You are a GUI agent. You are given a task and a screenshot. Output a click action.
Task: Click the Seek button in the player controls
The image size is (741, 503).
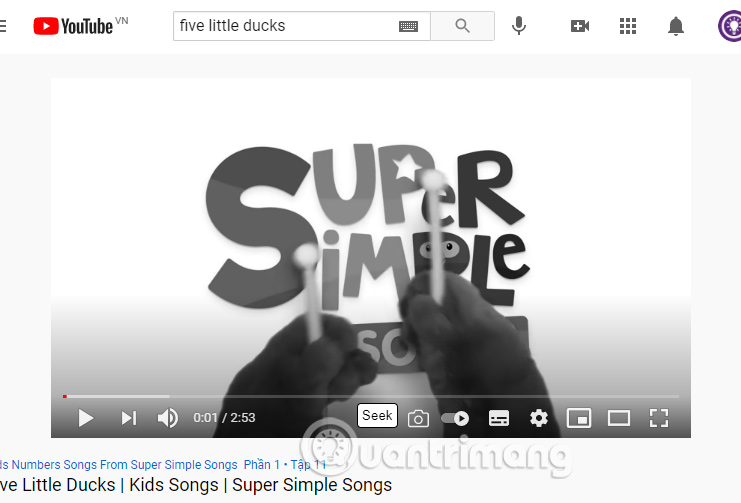(377, 416)
